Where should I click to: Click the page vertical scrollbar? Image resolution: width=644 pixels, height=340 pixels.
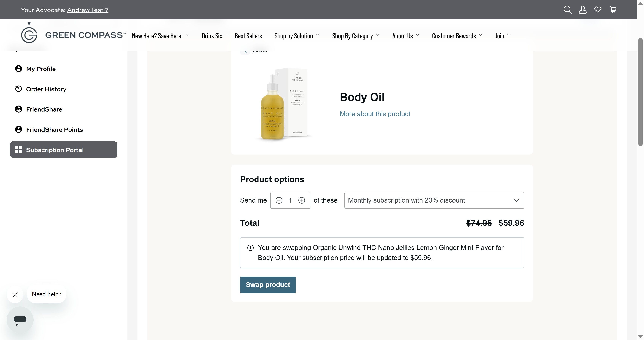pos(640,92)
